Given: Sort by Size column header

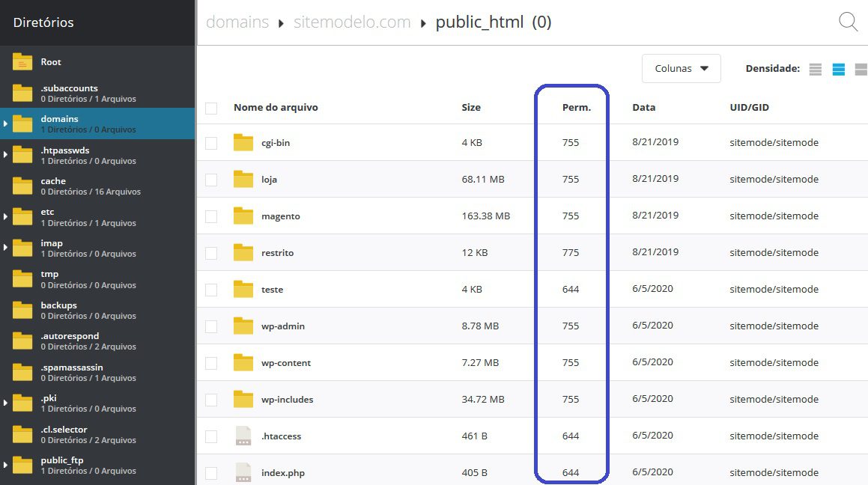Looking at the screenshot, I should click(x=471, y=107).
